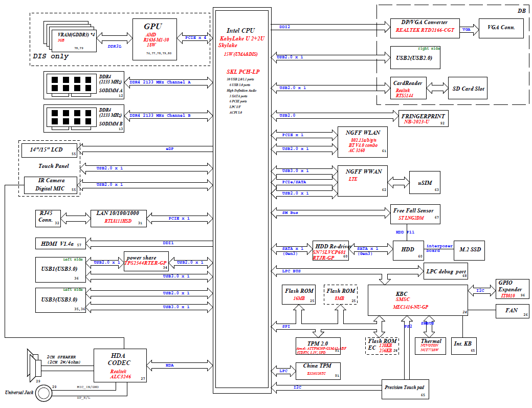Select the power share TPS2544 block

point(146,261)
